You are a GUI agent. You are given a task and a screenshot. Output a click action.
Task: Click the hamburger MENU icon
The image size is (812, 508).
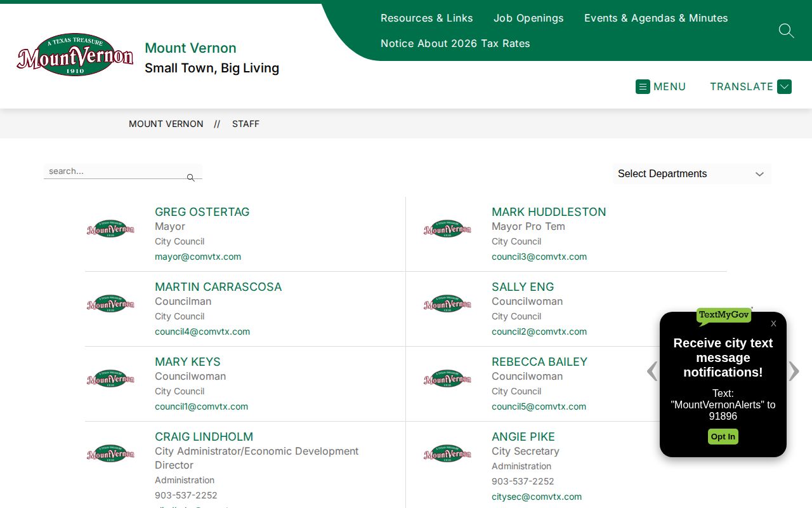tap(643, 86)
